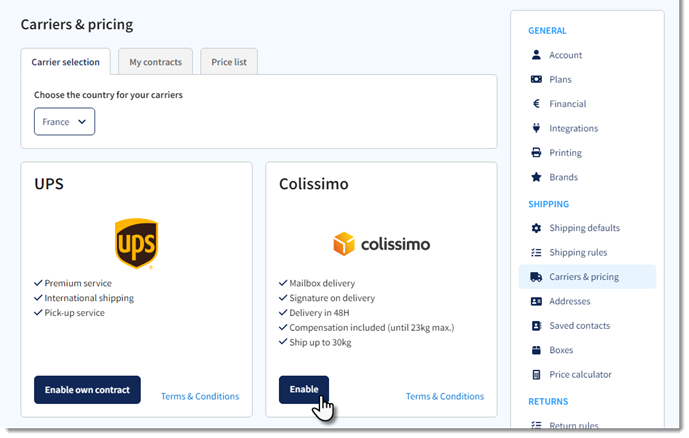This screenshot has height=438, width=689.
Task: Open Printing settings label
Action: coord(566,153)
